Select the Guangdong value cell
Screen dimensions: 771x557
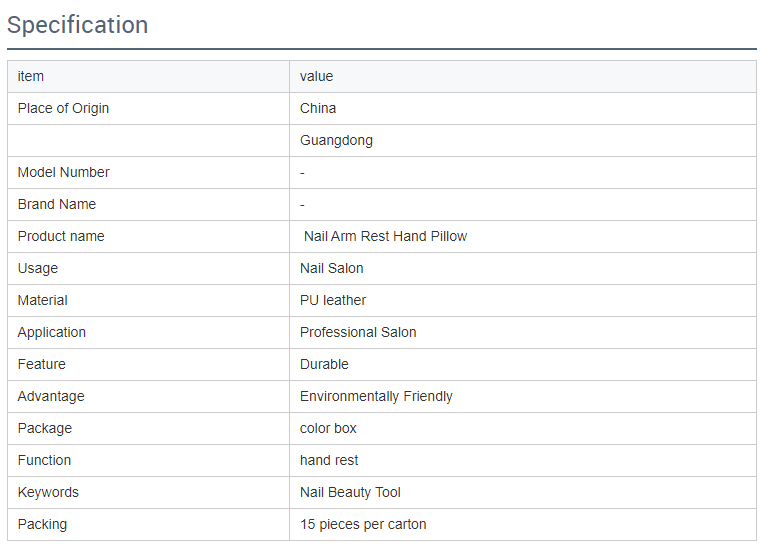(523, 141)
